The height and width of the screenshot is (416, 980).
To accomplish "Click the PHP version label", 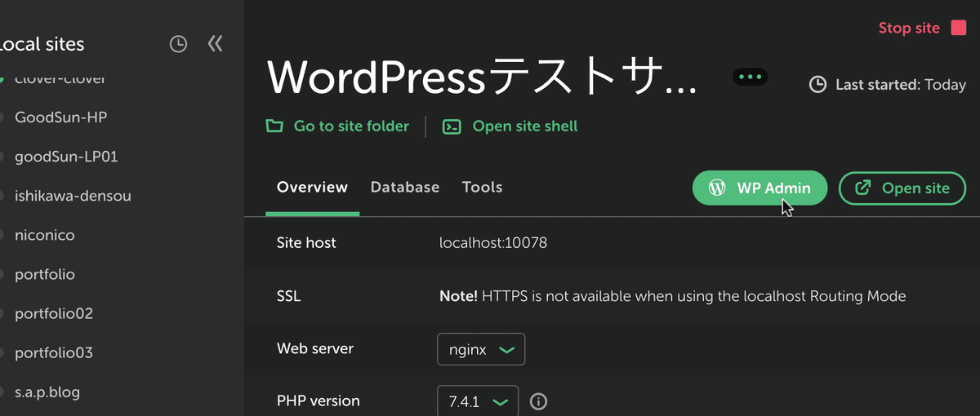I will point(318,401).
